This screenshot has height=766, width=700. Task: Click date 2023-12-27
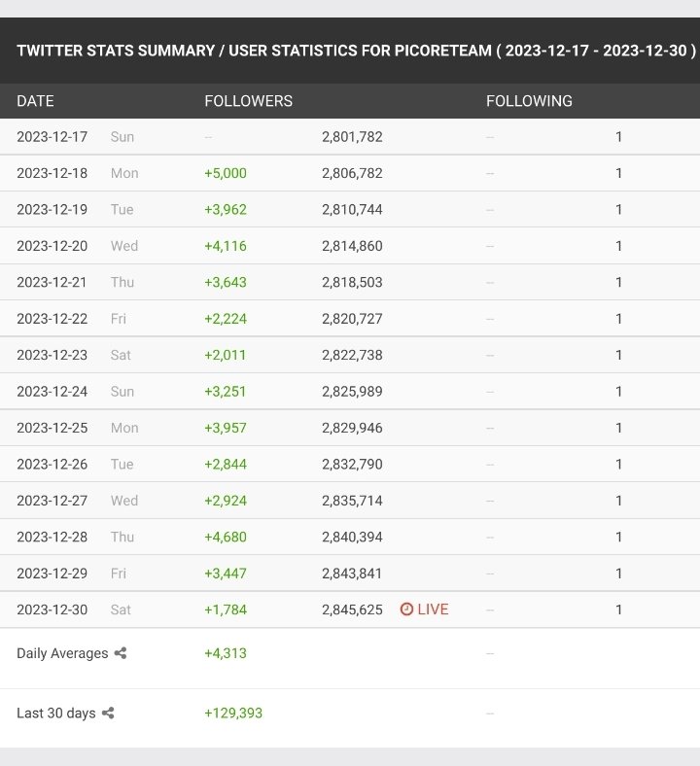pyautogui.click(x=52, y=501)
